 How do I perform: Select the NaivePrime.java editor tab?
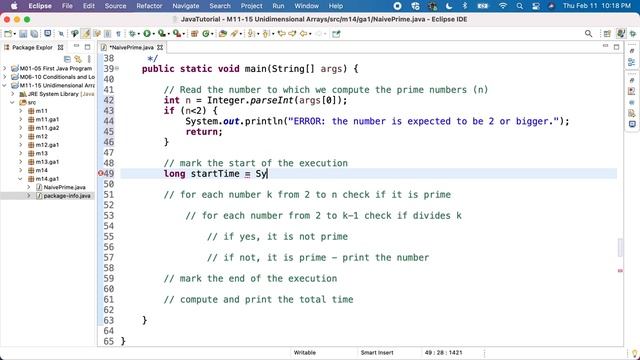tap(131, 47)
